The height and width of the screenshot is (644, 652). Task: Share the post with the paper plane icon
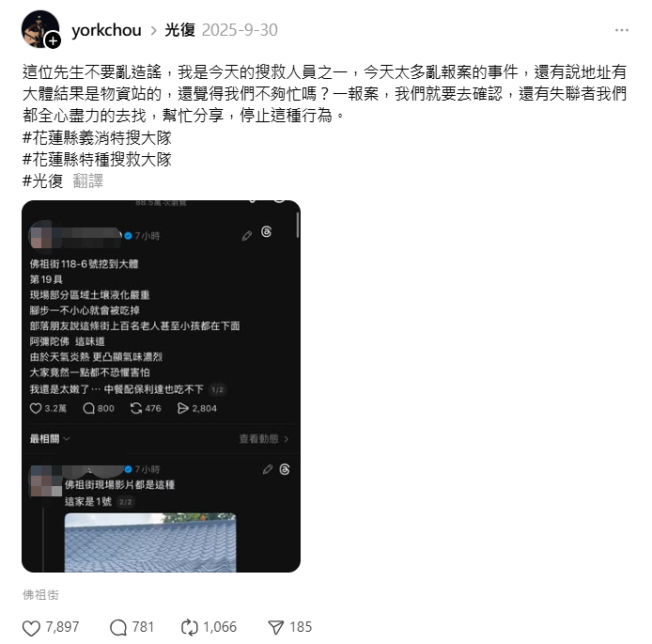276,628
